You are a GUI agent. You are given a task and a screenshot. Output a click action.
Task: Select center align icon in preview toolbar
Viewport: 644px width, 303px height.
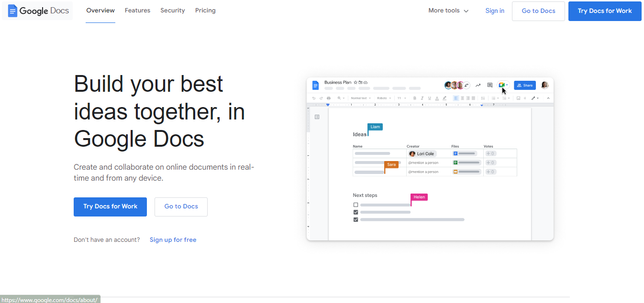tap(462, 98)
